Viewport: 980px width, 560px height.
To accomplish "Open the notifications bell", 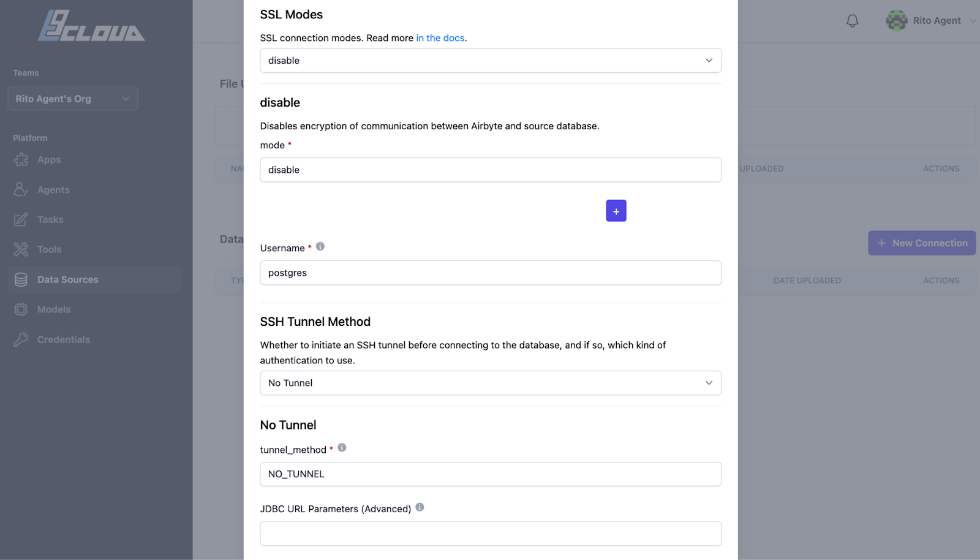I will pos(851,20).
